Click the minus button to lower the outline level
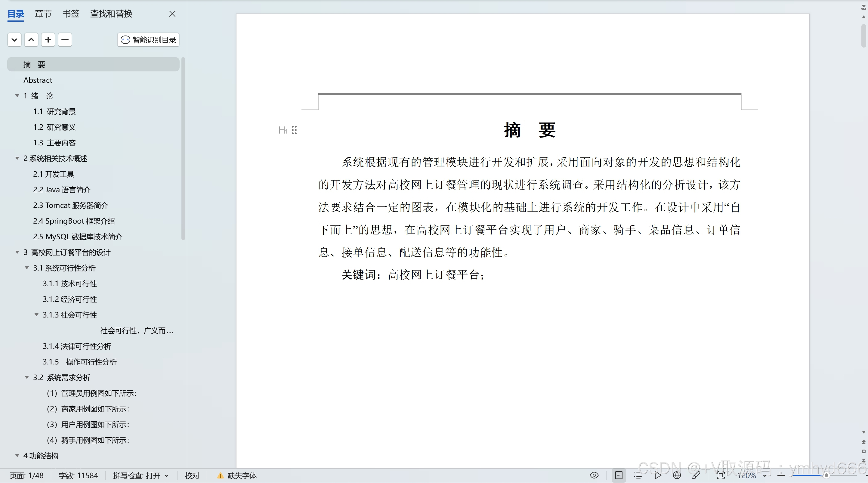The height and width of the screenshot is (483, 868). [65, 40]
